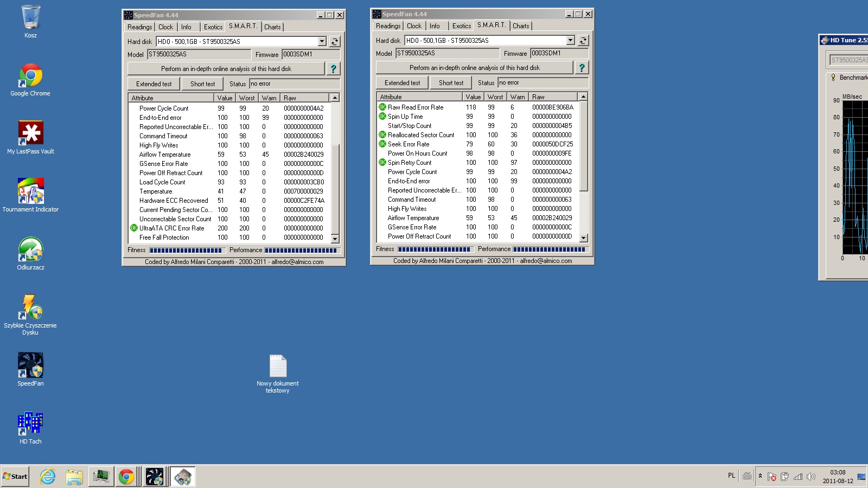The height and width of the screenshot is (488, 868).
Task: Open the Action Center flag tray icon
Action: [x=772, y=477]
